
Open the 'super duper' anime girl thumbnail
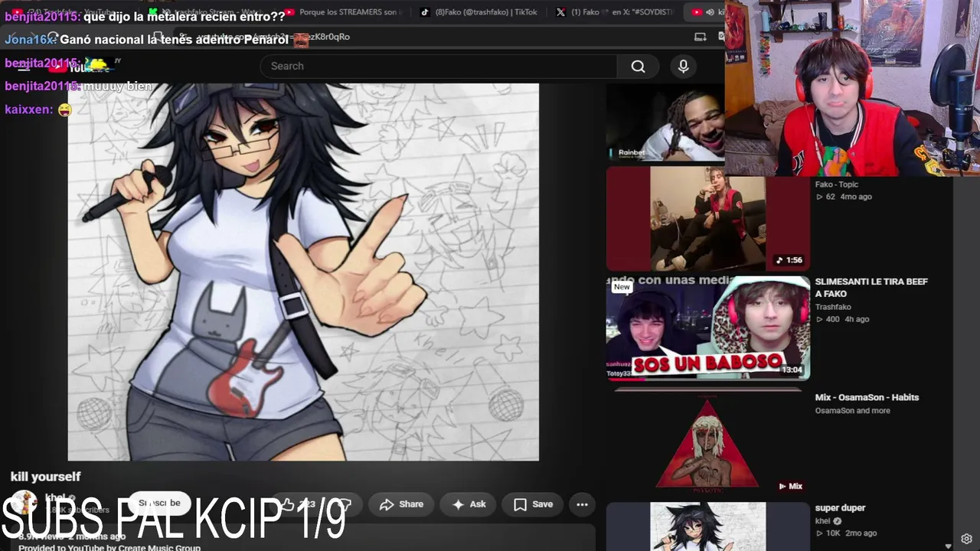(x=707, y=527)
